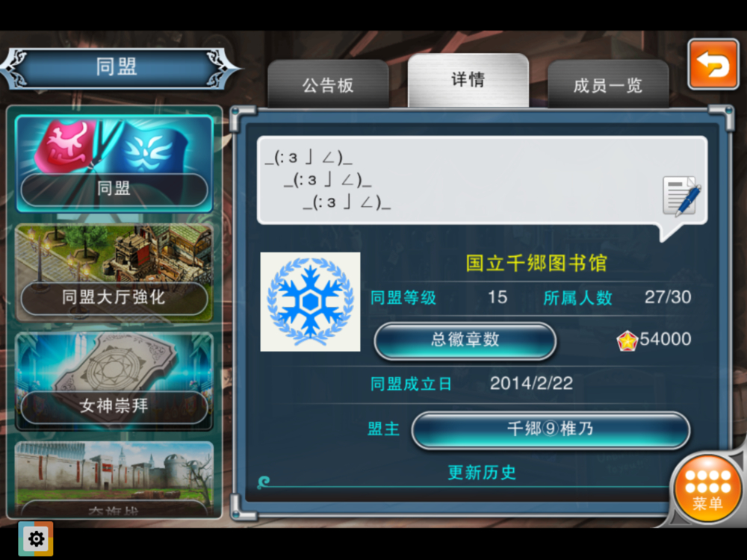Click the alliance announcement text box

click(x=482, y=180)
